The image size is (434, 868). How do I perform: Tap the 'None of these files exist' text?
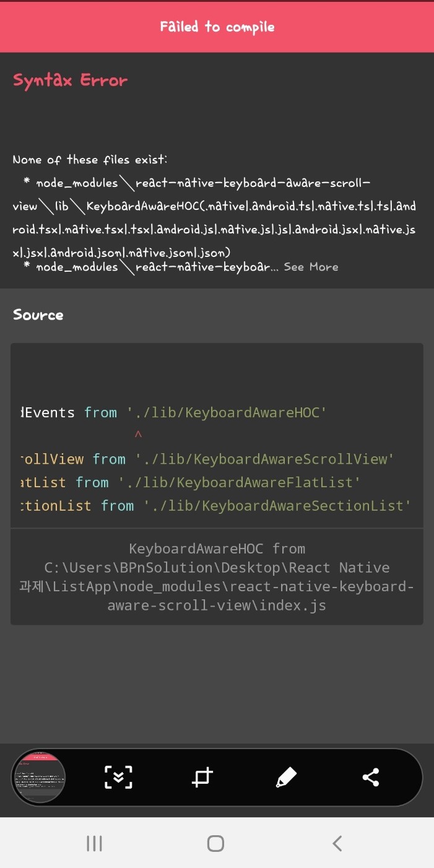click(90, 160)
